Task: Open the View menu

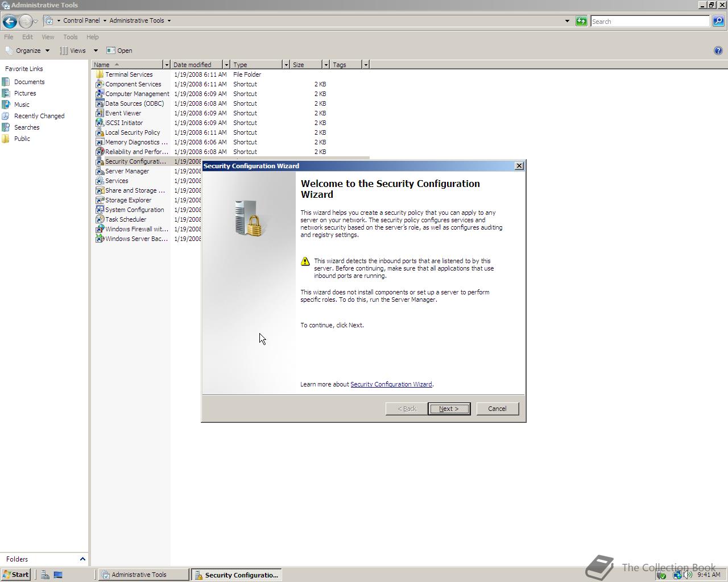Action: (x=48, y=37)
